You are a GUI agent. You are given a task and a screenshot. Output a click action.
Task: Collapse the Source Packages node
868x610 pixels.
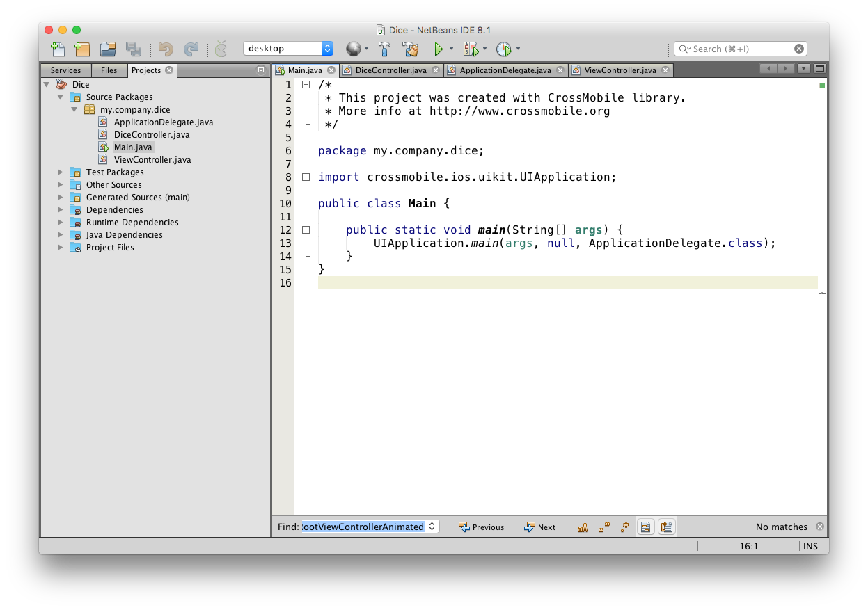61,97
